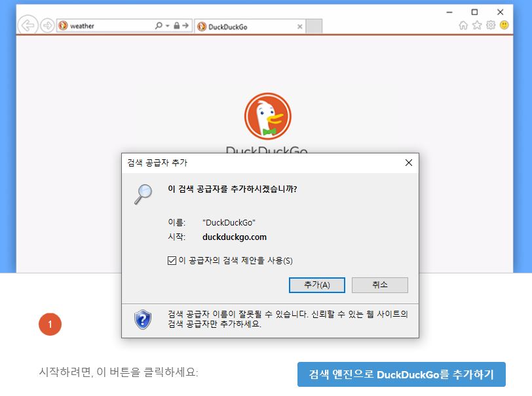
Task: Click the browser Back arrow button
Action: (x=28, y=26)
